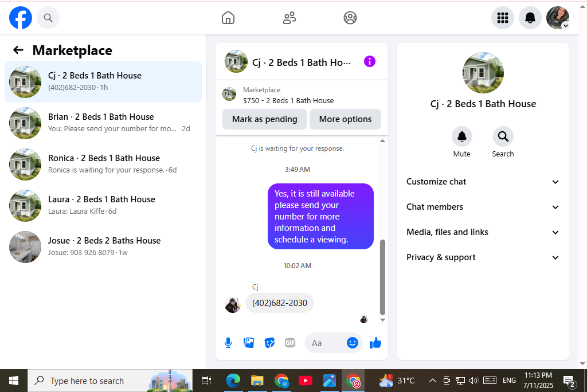Open the account profile picture menu

coord(558,18)
